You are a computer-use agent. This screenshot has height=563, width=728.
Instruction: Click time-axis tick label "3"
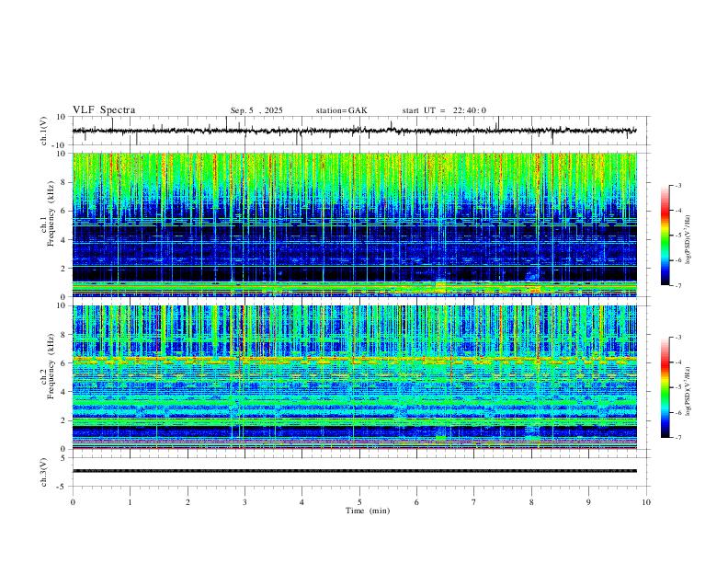coord(245,502)
